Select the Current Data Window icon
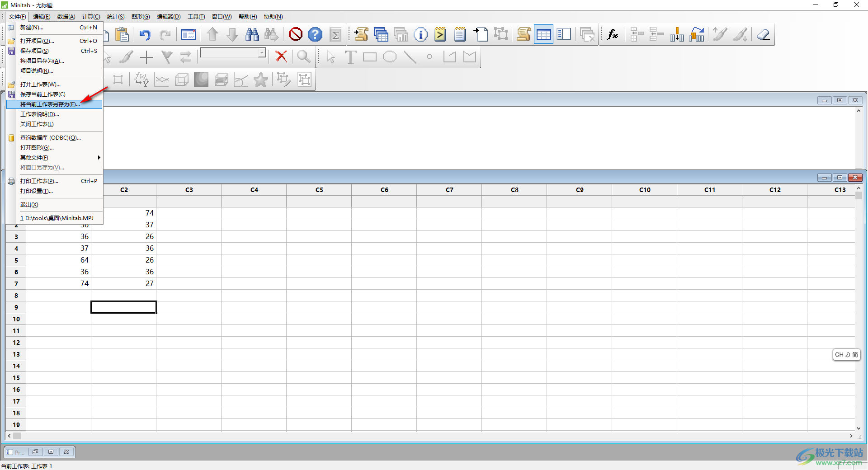868x470 pixels. [544, 34]
